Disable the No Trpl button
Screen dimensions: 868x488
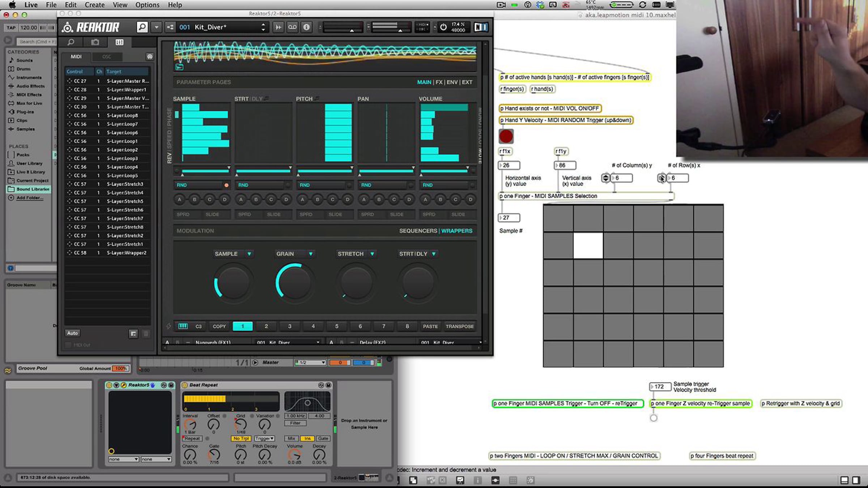pos(241,438)
